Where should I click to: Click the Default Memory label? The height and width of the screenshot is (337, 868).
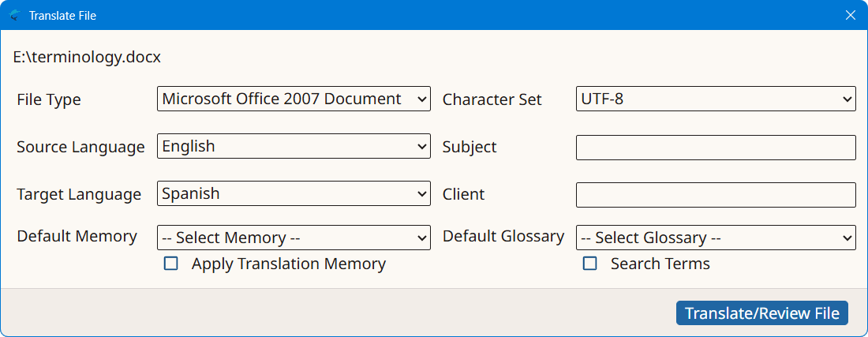(x=77, y=236)
